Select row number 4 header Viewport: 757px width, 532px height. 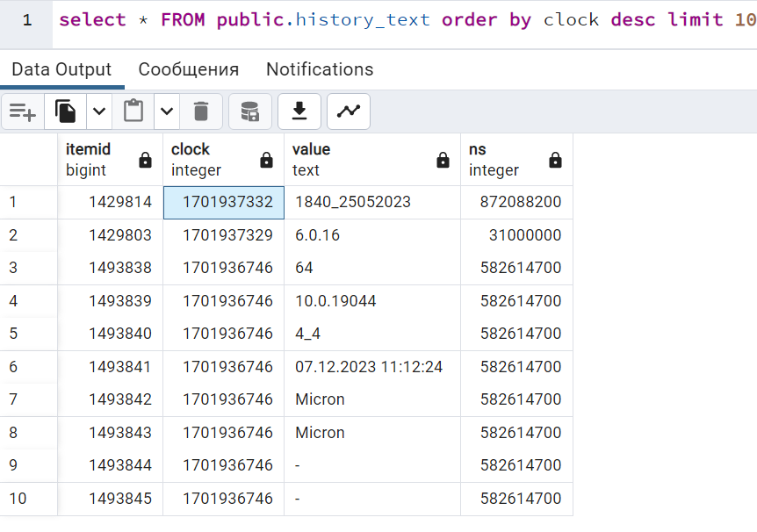(x=28, y=301)
